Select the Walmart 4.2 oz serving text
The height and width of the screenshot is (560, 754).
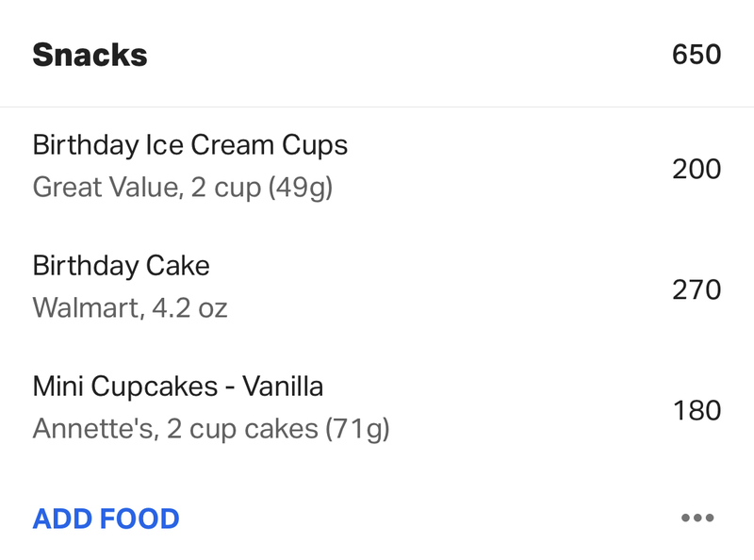130,308
